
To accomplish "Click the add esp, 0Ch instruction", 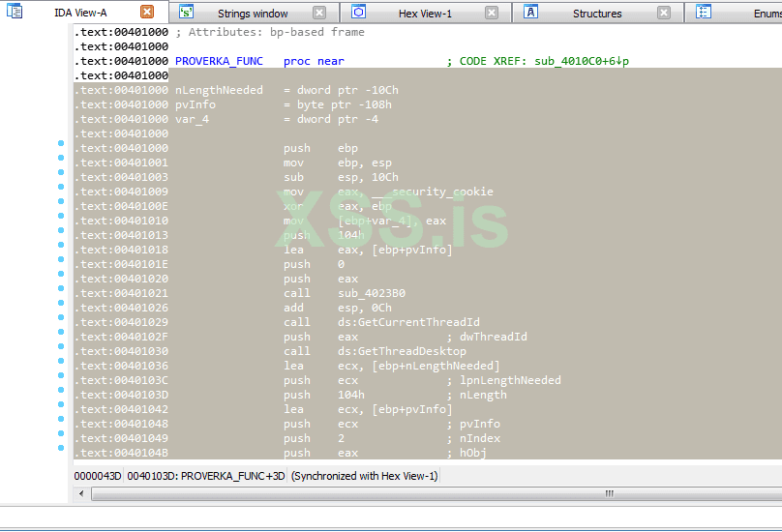I will pos(338,308).
